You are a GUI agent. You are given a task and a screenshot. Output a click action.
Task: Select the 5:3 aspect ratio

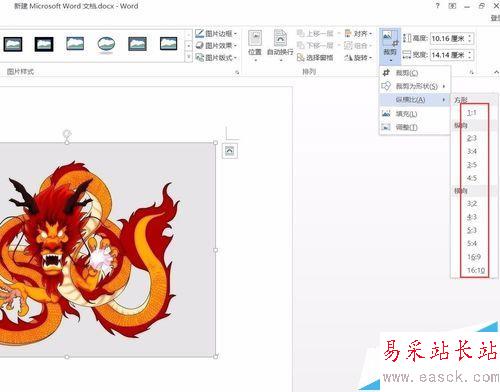click(471, 230)
